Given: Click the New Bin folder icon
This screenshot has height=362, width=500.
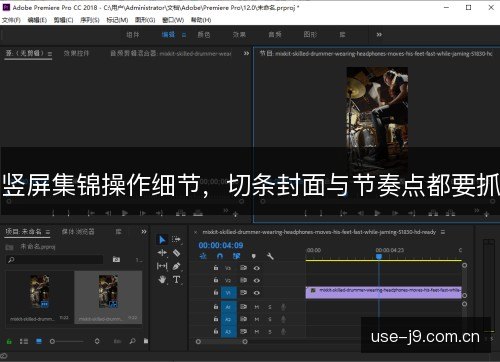Looking at the screenshot, I should pyautogui.click(x=146, y=341).
